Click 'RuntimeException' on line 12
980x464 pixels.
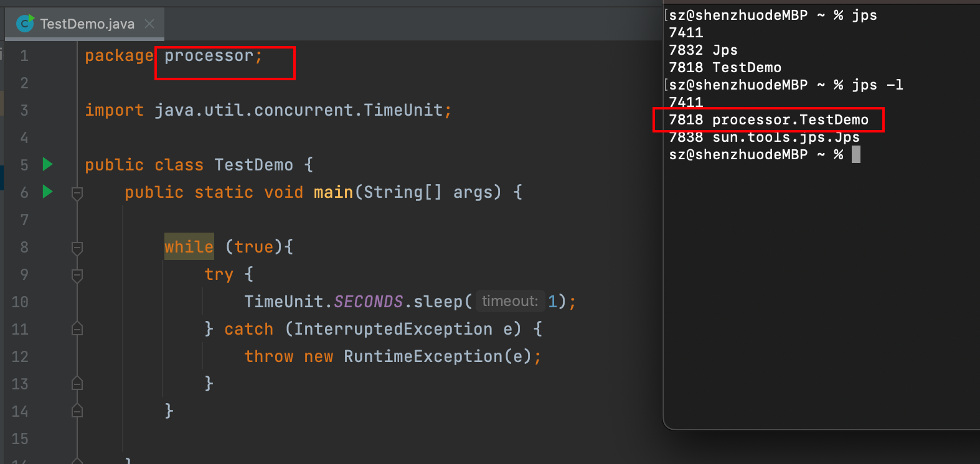click(423, 356)
